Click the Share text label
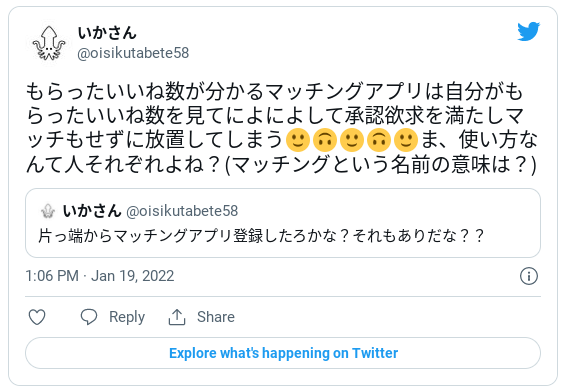This screenshot has width=564, height=391. [216, 317]
